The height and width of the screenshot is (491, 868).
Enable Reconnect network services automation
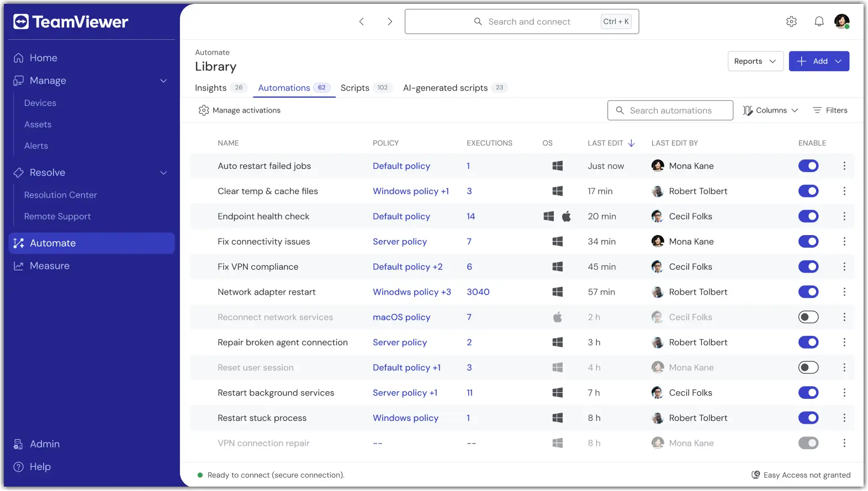point(808,317)
